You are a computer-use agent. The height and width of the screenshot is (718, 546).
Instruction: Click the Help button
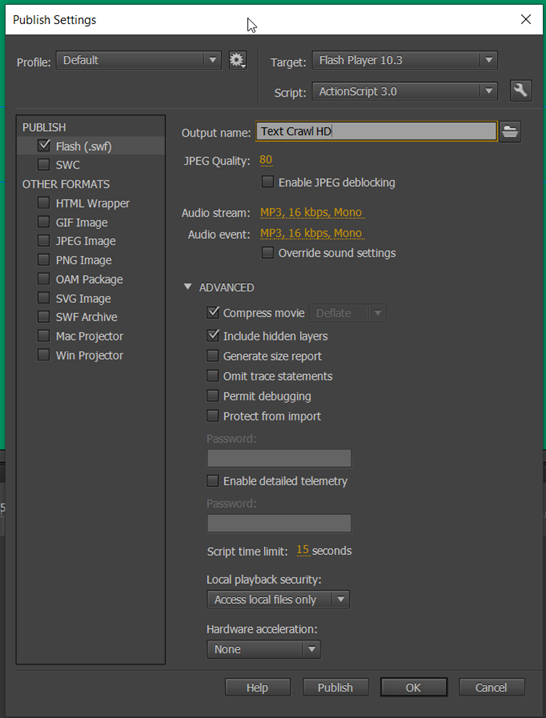click(x=257, y=687)
